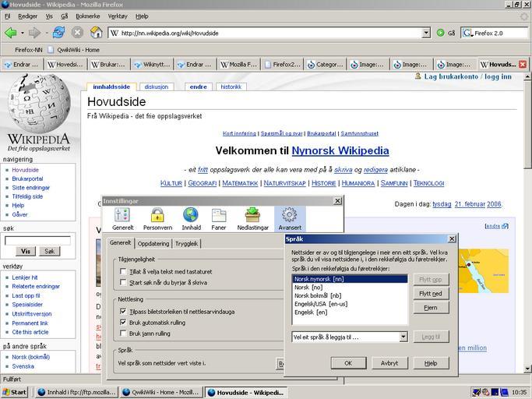The image size is (532, 399).
Task: Enable Start søk når du byrjar å skriva
Action: 123,282
